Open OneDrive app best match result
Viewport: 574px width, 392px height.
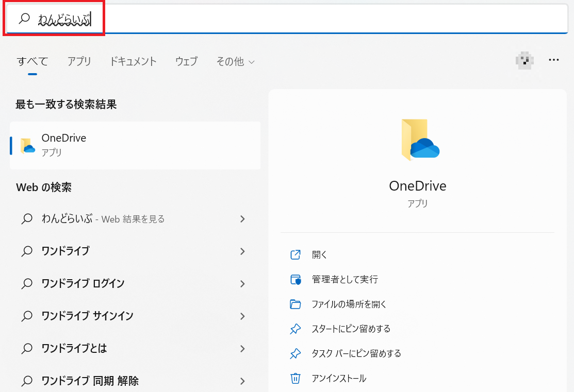tap(135, 145)
